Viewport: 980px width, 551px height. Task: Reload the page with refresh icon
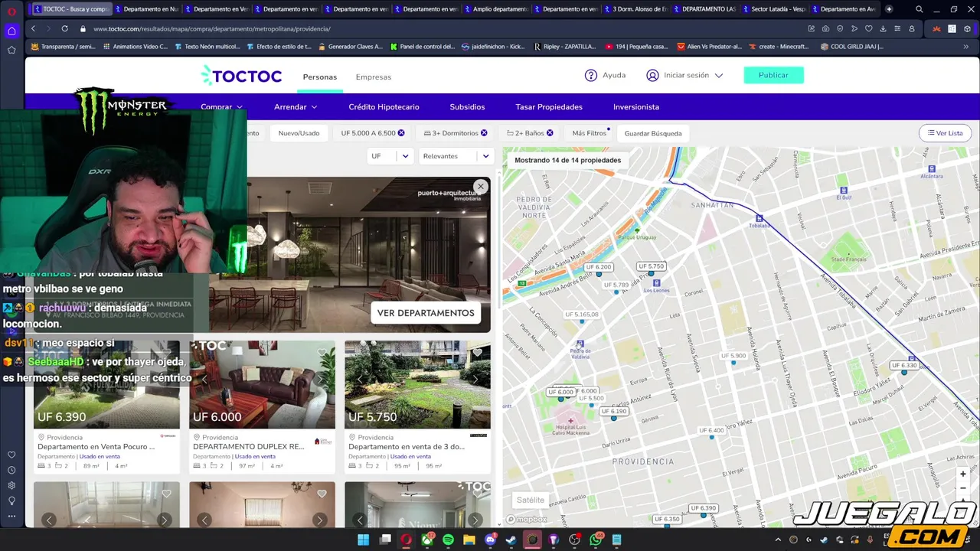point(64,28)
